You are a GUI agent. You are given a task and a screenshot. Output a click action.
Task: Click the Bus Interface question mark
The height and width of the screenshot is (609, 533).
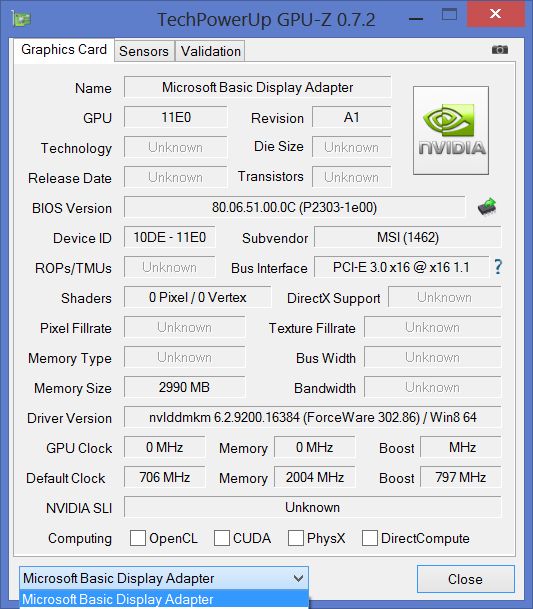coord(498,267)
